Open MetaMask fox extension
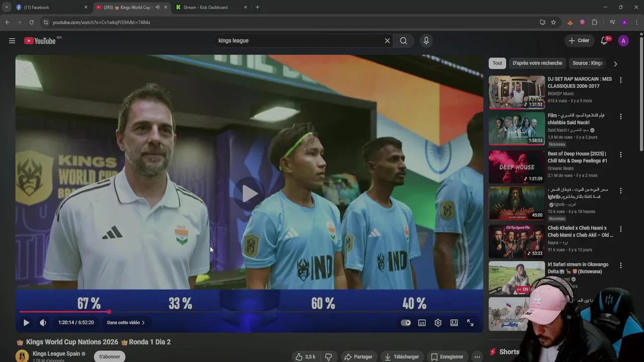The width and height of the screenshot is (644, 362). [x=570, y=22]
